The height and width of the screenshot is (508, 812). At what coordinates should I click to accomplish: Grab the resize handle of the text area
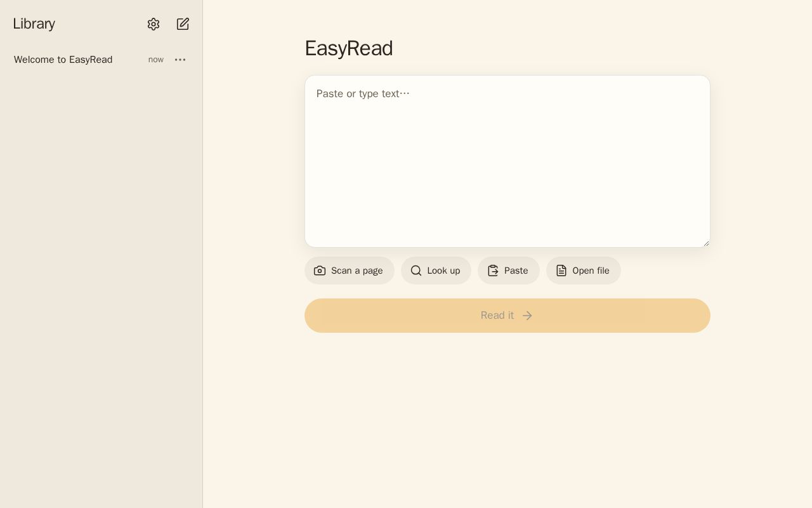point(705,243)
